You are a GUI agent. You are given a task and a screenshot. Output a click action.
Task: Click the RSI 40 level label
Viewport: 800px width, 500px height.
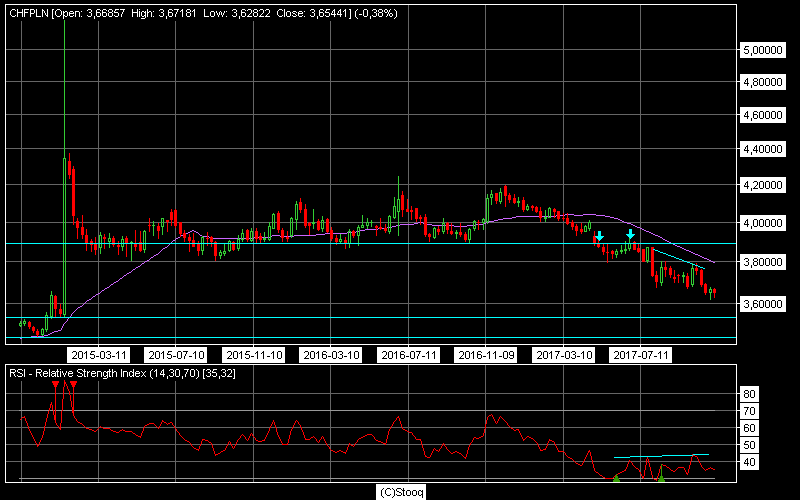click(x=749, y=463)
